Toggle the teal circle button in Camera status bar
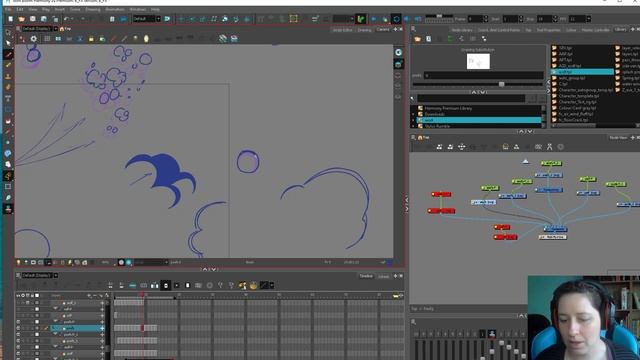The height and width of the screenshot is (360, 640). (129, 262)
